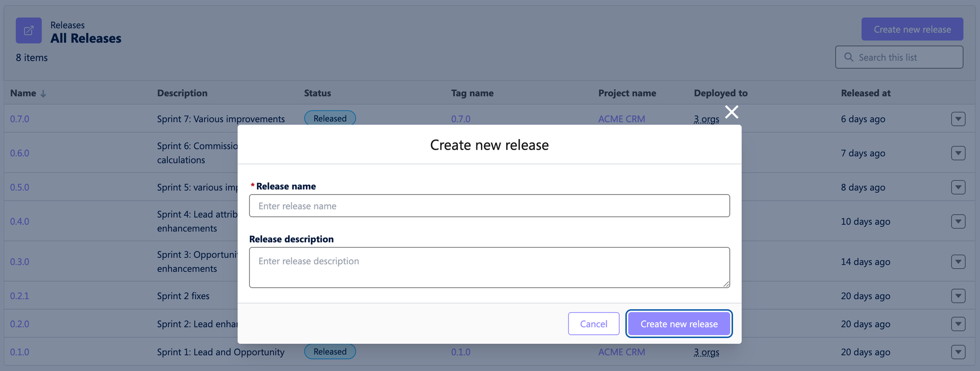Click the Name column sort arrow
Viewport: 980px width, 371px height.
(x=43, y=94)
